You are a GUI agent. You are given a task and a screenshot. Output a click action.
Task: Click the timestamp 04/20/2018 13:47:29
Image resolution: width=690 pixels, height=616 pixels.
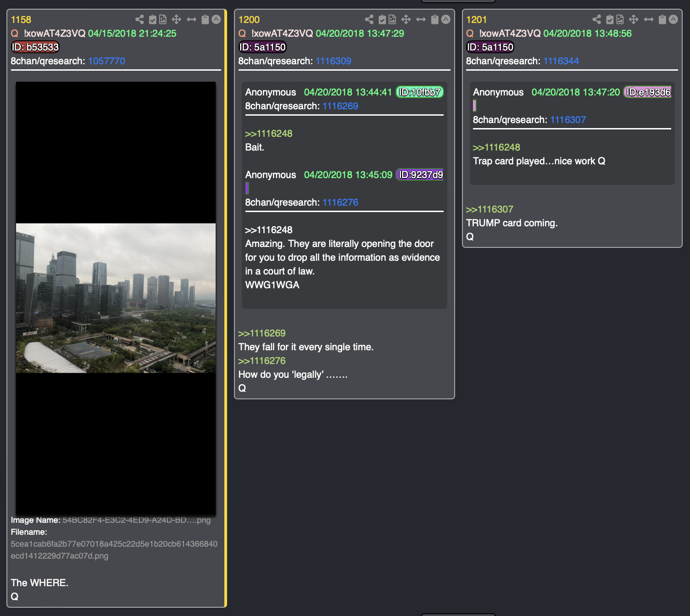(x=360, y=34)
